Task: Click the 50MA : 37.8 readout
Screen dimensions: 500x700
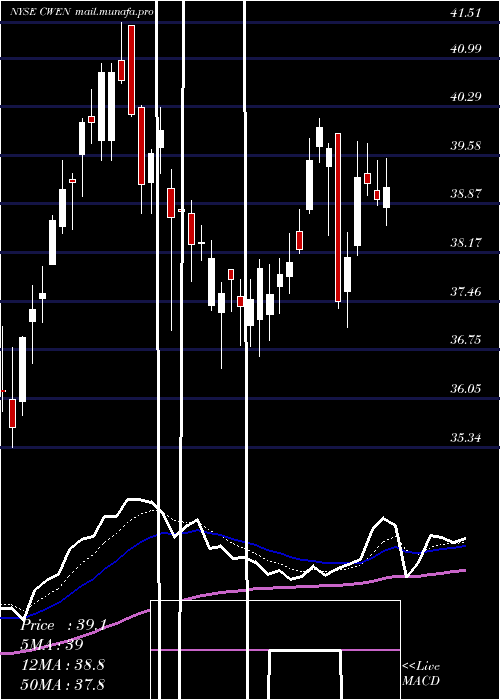Action: pos(63,684)
